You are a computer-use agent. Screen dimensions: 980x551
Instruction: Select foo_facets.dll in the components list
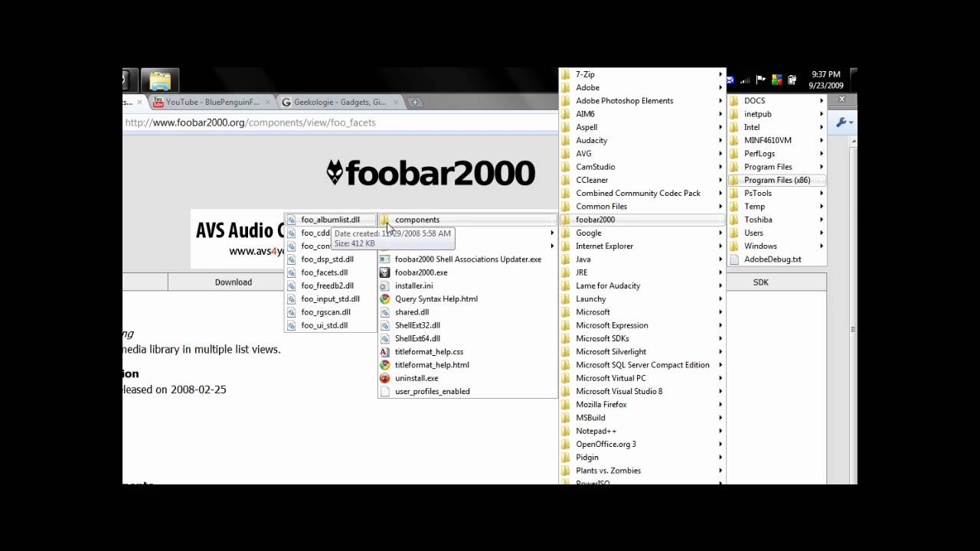coord(331,272)
